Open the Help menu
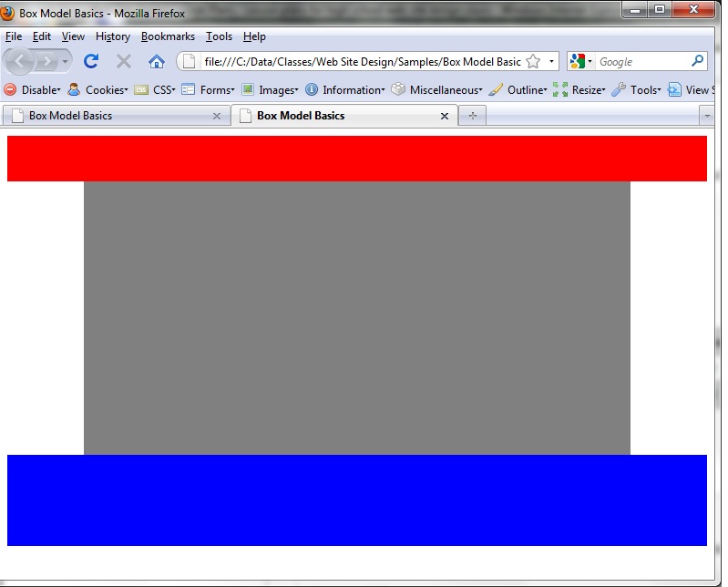 pyautogui.click(x=254, y=36)
